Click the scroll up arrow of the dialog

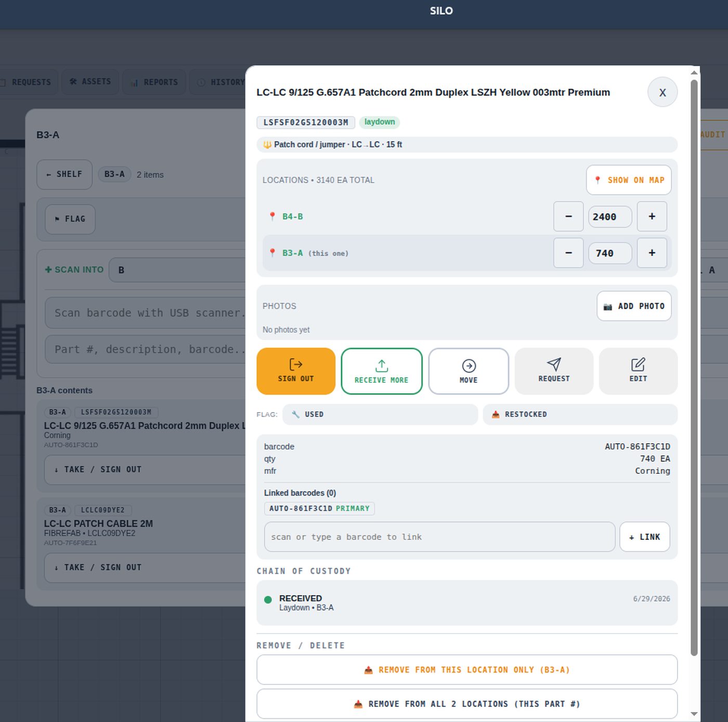coord(694,72)
